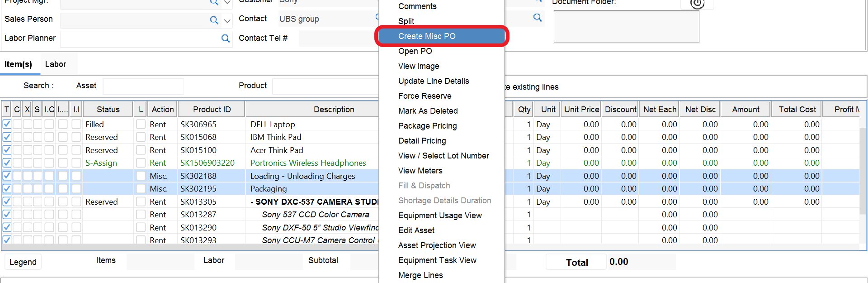Select the Loading - Unloading Charges row

[x=302, y=176]
